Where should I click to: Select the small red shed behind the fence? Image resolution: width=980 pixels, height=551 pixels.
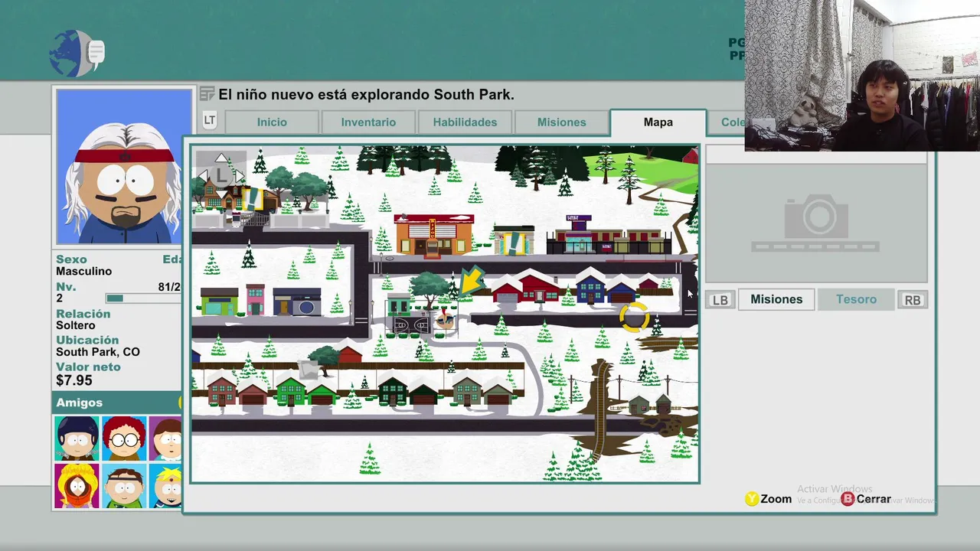coord(348,354)
